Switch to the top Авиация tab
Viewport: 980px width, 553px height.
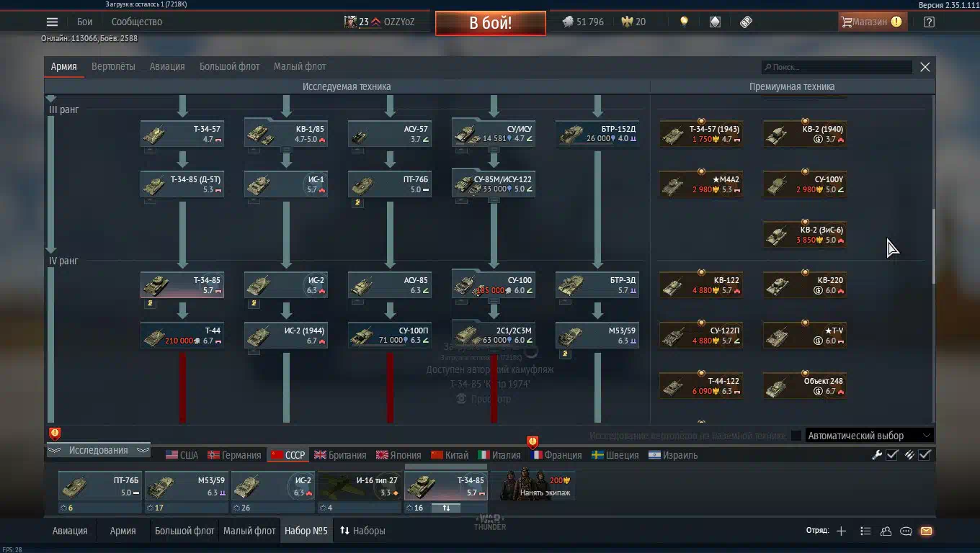click(167, 66)
